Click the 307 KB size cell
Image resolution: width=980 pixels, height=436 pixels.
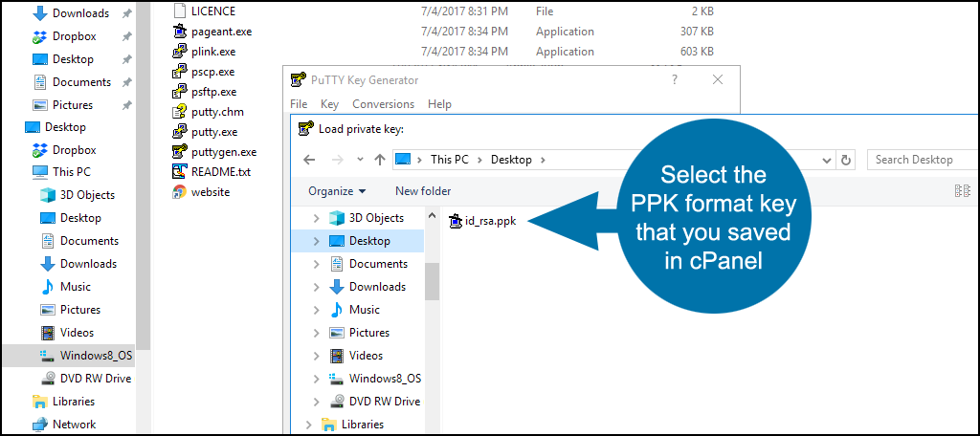[697, 32]
